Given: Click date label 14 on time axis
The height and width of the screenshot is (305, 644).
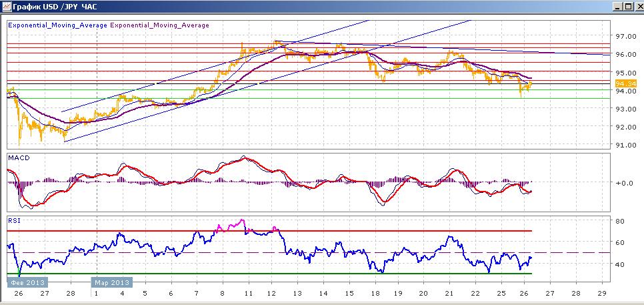Looking at the screenshot, I should [323, 294].
